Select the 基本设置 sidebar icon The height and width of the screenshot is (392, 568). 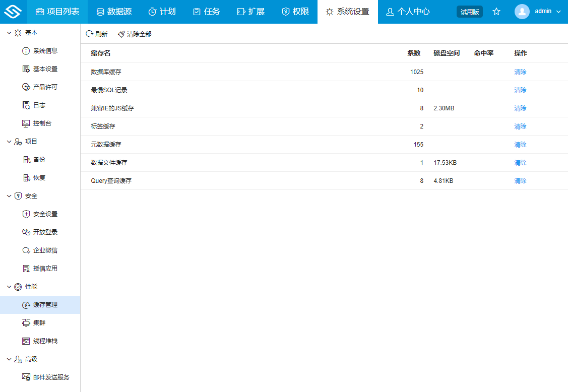(25, 69)
